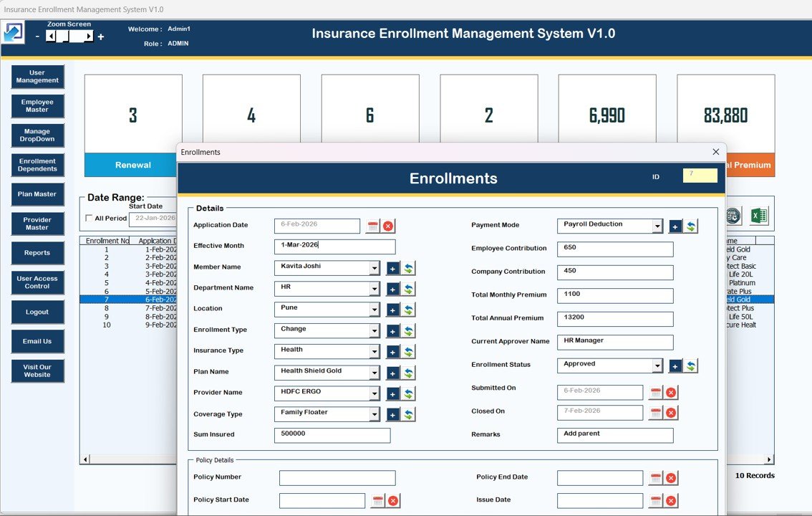Open calendar picker for Closed On
The width and height of the screenshot is (812, 516).
click(655, 413)
